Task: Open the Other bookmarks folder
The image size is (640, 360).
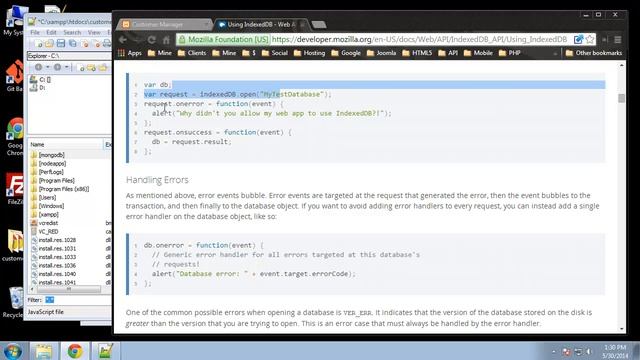Action: click(x=593, y=53)
